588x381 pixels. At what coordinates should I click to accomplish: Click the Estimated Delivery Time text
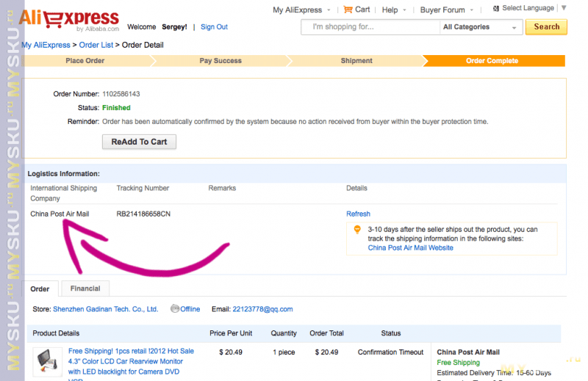494,373
